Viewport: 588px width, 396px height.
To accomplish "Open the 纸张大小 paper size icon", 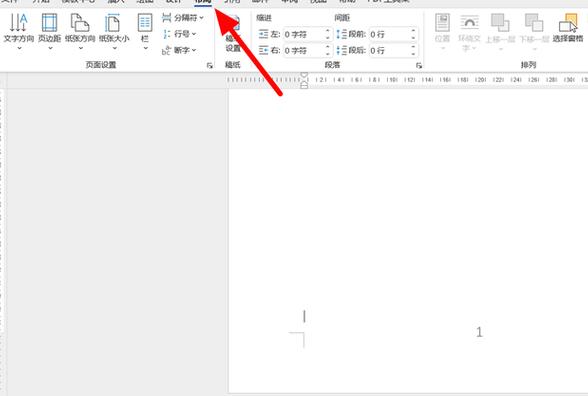I will (114, 31).
